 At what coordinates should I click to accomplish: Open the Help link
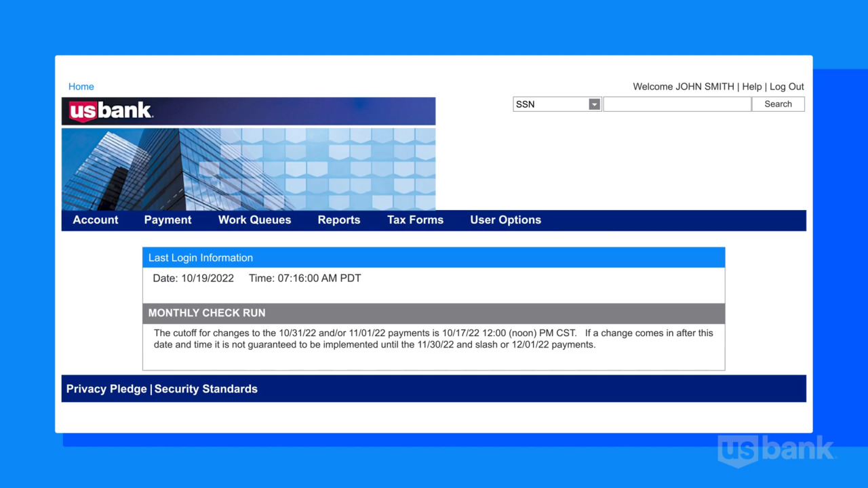(751, 87)
